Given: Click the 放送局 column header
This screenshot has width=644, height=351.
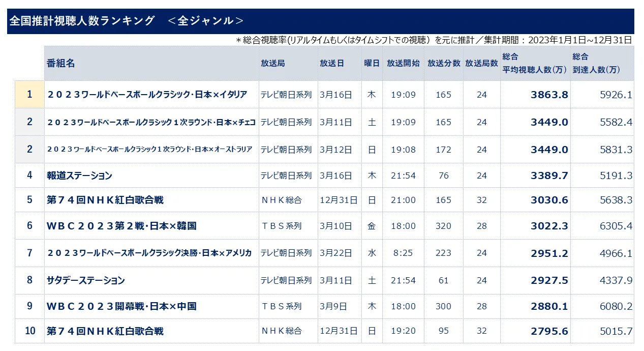Looking at the screenshot, I should click(272, 64).
